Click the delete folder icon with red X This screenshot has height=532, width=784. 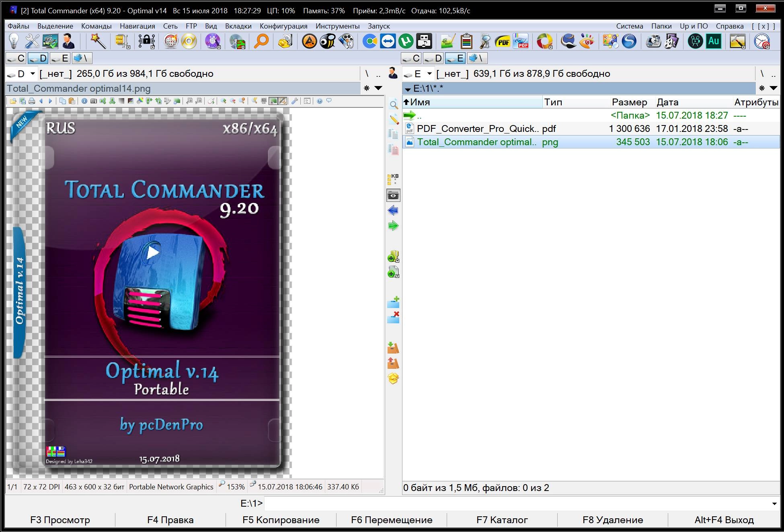pyautogui.click(x=393, y=317)
